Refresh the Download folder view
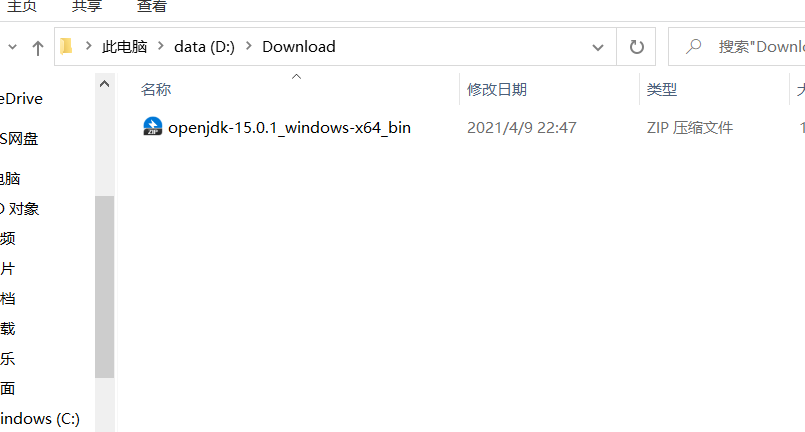Image resolution: width=805 pixels, height=432 pixels. point(637,47)
